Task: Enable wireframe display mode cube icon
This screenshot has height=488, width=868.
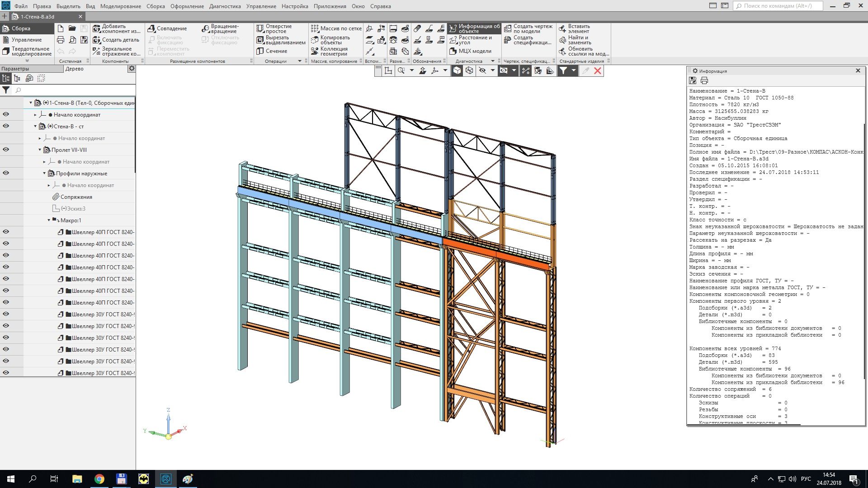Action: [x=469, y=70]
